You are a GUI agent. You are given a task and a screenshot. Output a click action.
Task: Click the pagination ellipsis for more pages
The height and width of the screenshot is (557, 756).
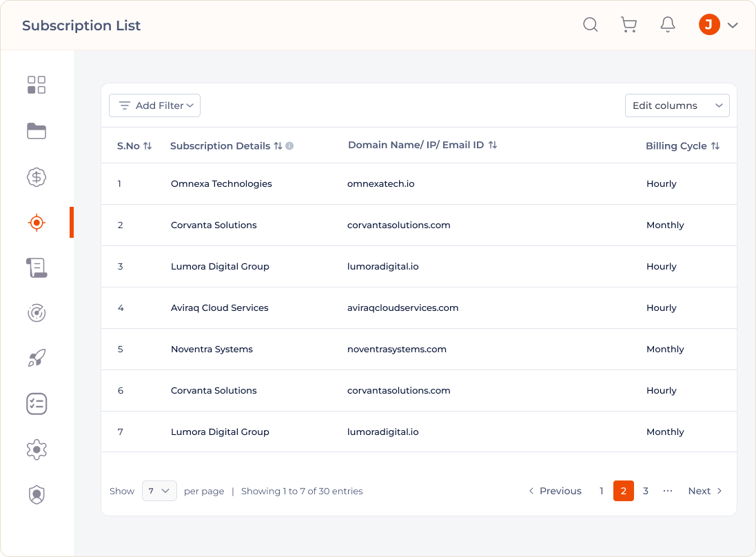[x=668, y=491]
